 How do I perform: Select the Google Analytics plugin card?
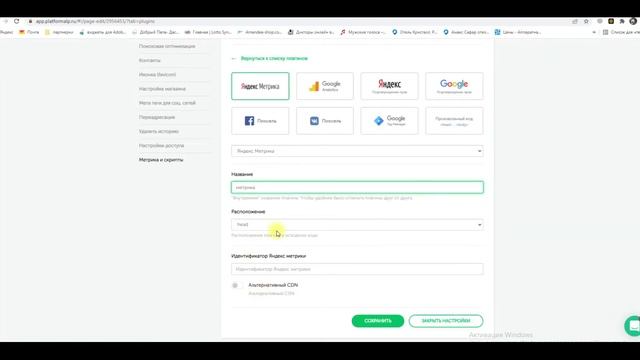[325, 86]
